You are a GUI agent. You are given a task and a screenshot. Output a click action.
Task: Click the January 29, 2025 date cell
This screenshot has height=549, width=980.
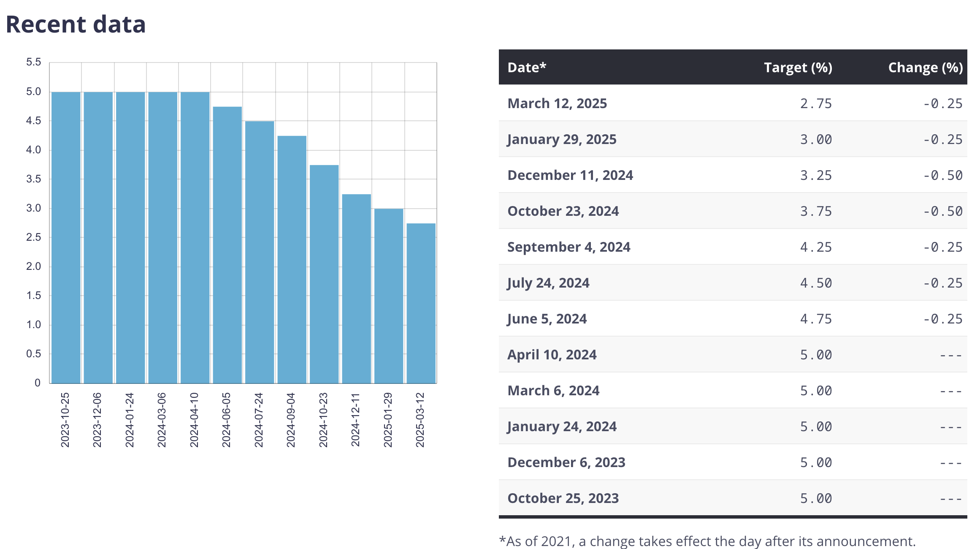(x=562, y=139)
